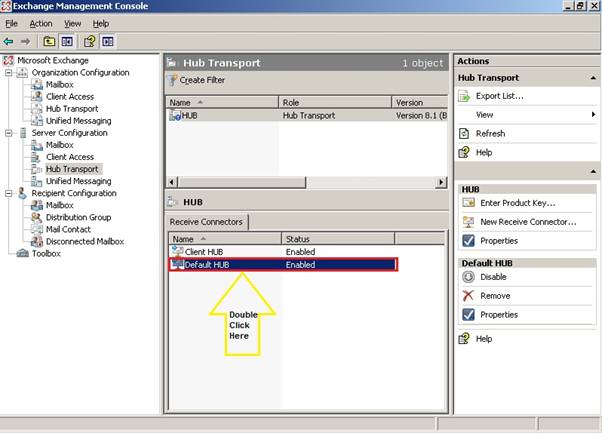Click the Microsoft Exchange root icon
Image resolution: width=602 pixels, height=433 pixels.
(8, 60)
